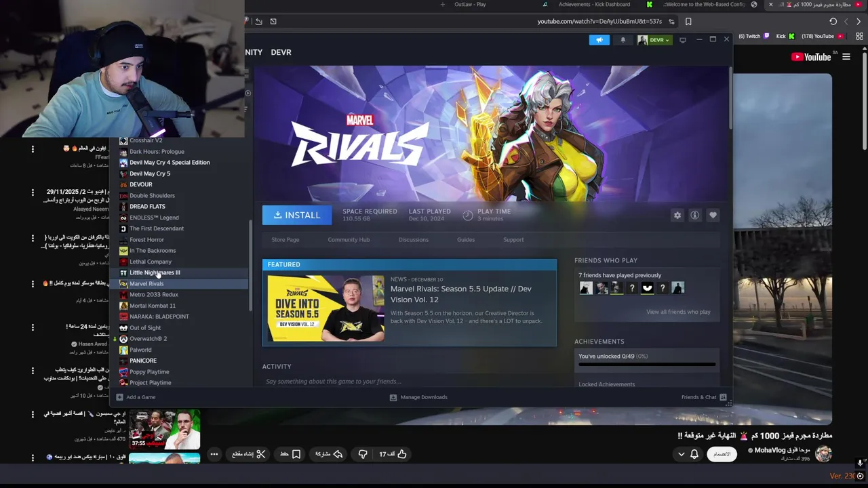Open the Guides tab

(466, 239)
